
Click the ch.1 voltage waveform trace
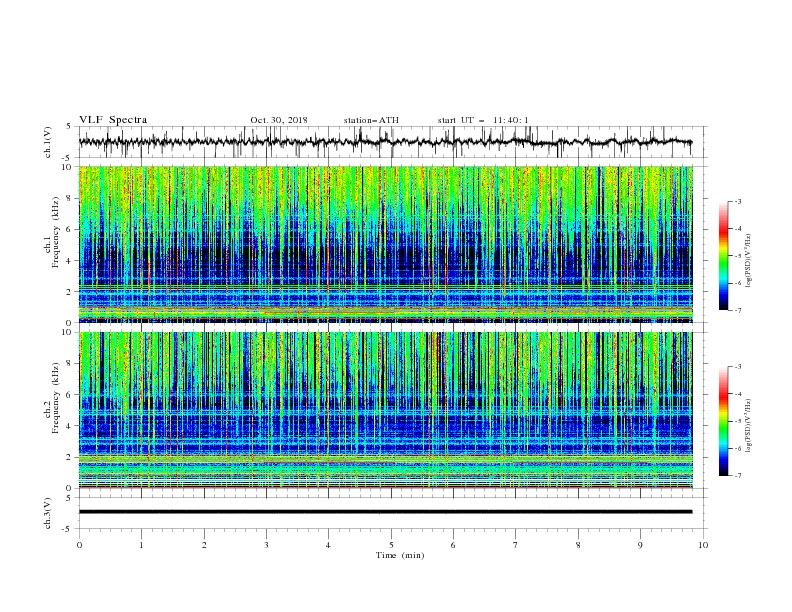click(385, 142)
